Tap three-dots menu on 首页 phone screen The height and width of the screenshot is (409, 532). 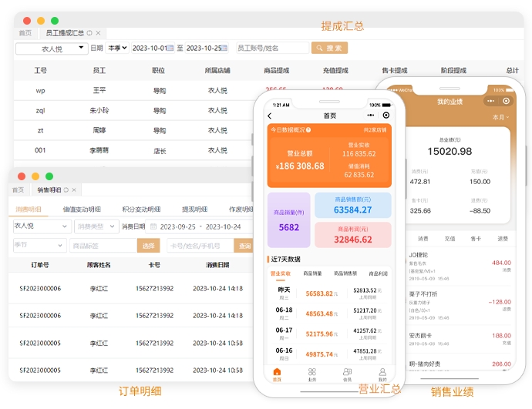371,116
